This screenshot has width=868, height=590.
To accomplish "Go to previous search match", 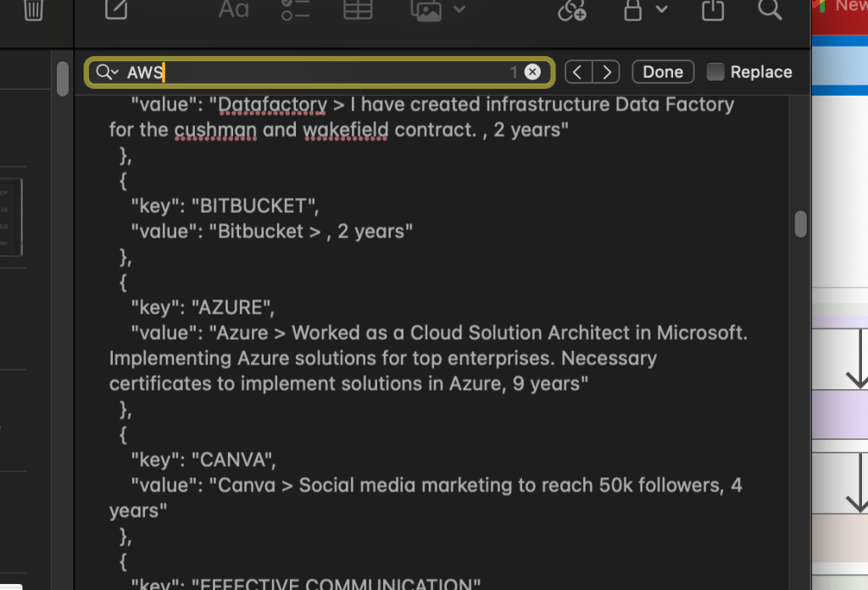I will point(578,72).
